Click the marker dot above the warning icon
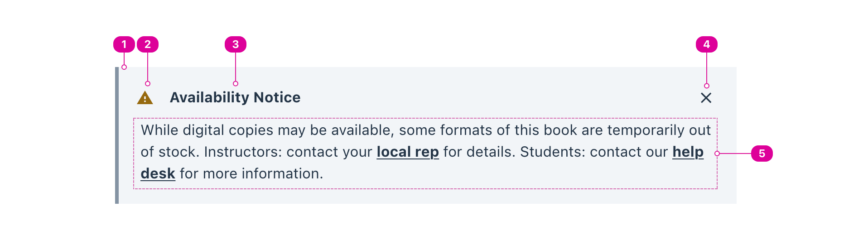Image resolution: width=868 pixels, height=240 pixels. tap(148, 83)
